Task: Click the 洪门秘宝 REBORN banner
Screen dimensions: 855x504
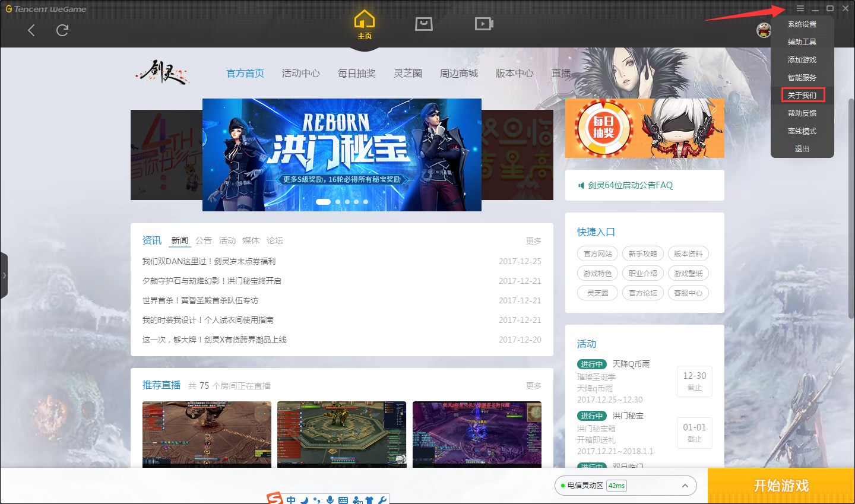Action: coord(342,155)
